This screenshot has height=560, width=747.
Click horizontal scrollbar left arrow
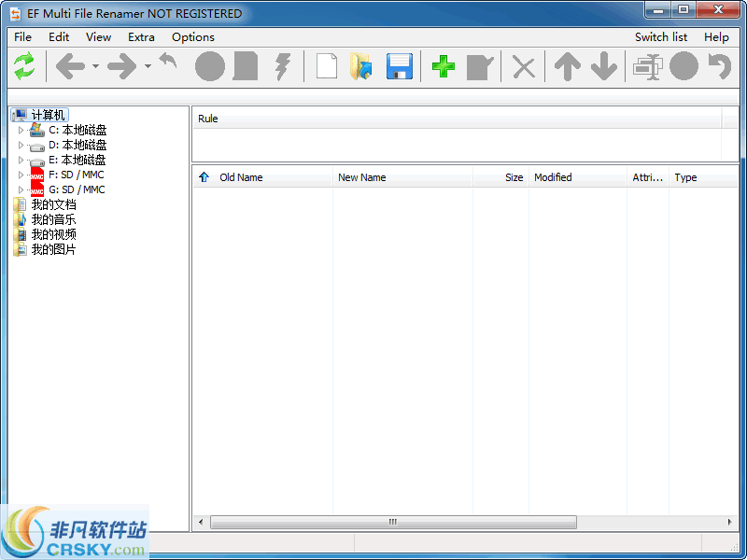[x=201, y=522]
